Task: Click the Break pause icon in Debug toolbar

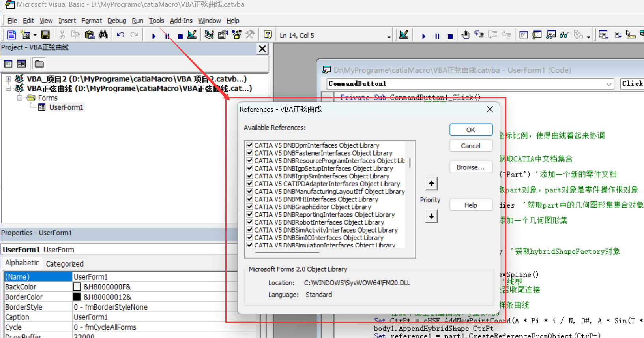Action: (x=437, y=36)
